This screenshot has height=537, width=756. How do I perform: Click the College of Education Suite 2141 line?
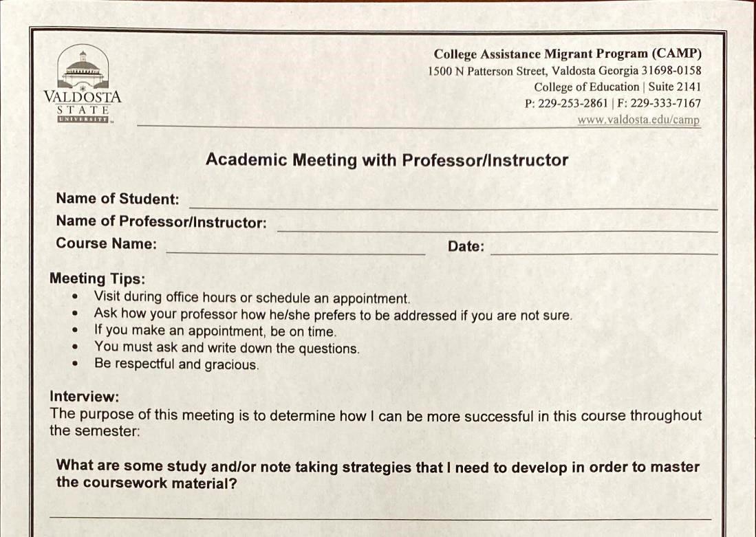[x=617, y=87]
